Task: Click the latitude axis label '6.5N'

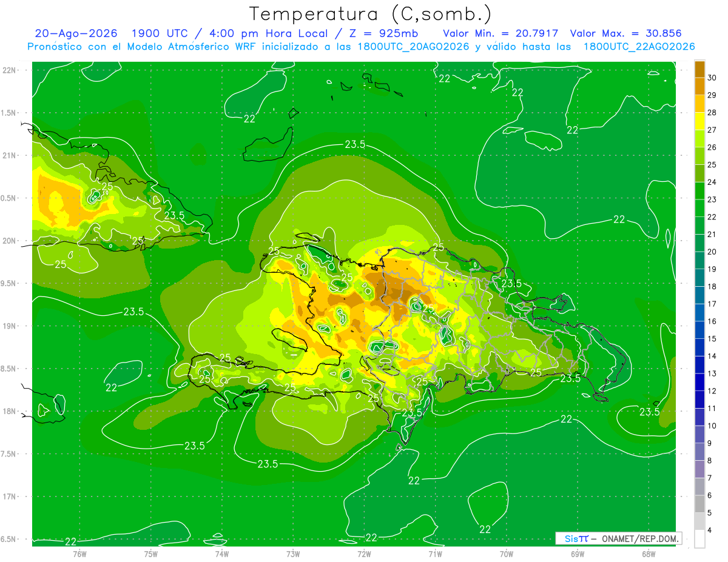Action: click(x=8, y=539)
